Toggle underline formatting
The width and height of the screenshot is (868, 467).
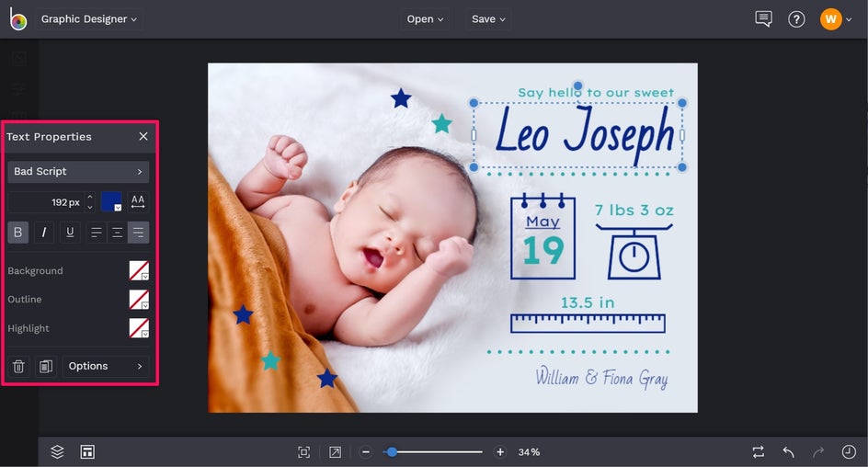(x=70, y=233)
